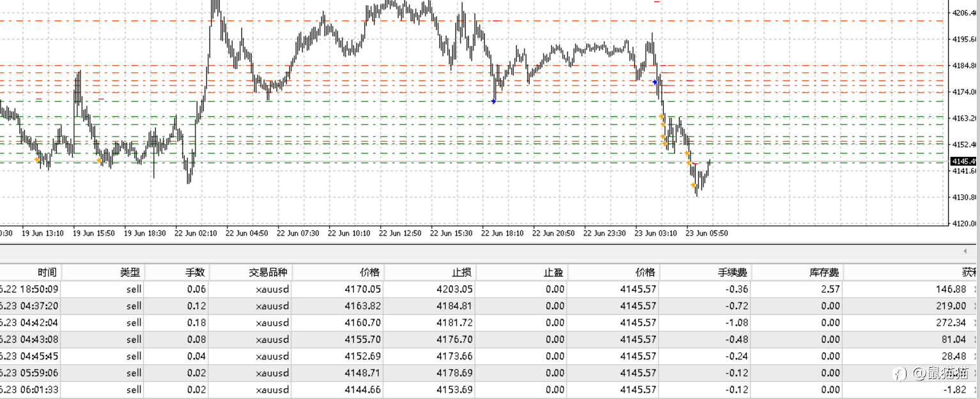Click the 止盈 column header
This screenshot has height=399, width=980.
522,273
